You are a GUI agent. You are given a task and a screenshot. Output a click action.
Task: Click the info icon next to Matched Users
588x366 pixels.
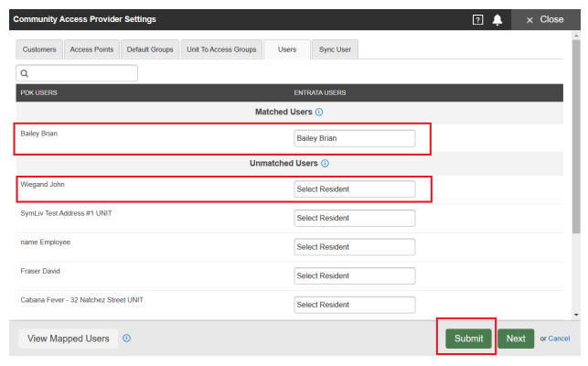pos(319,112)
